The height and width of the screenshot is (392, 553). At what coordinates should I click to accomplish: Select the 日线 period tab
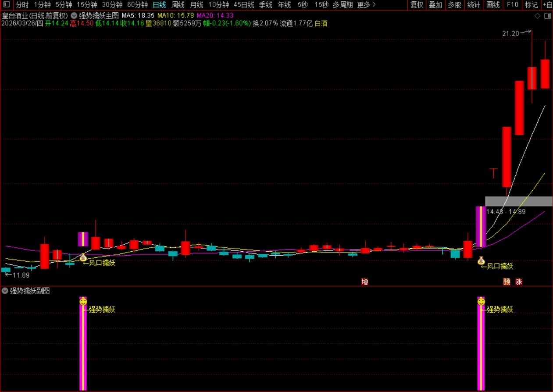pyautogui.click(x=159, y=5)
